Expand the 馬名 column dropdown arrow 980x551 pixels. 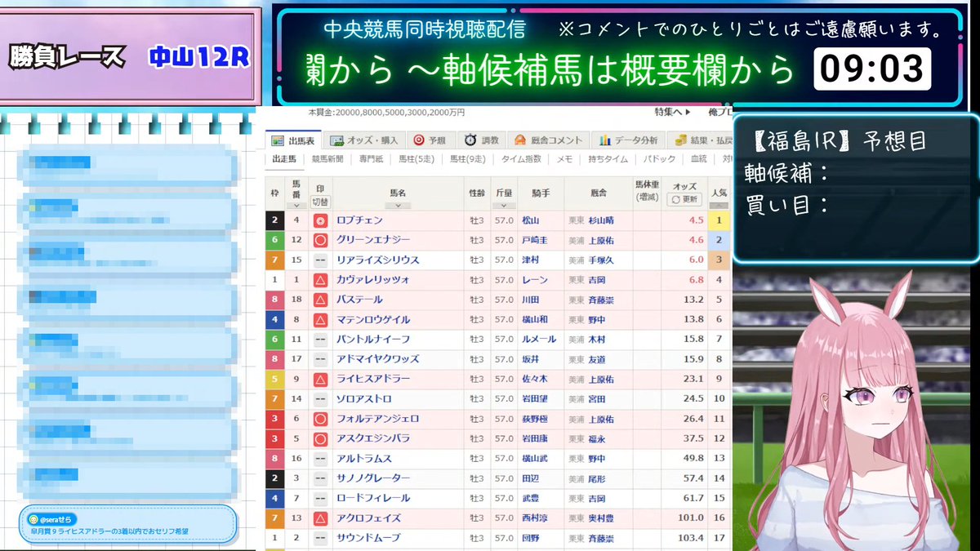coord(397,205)
